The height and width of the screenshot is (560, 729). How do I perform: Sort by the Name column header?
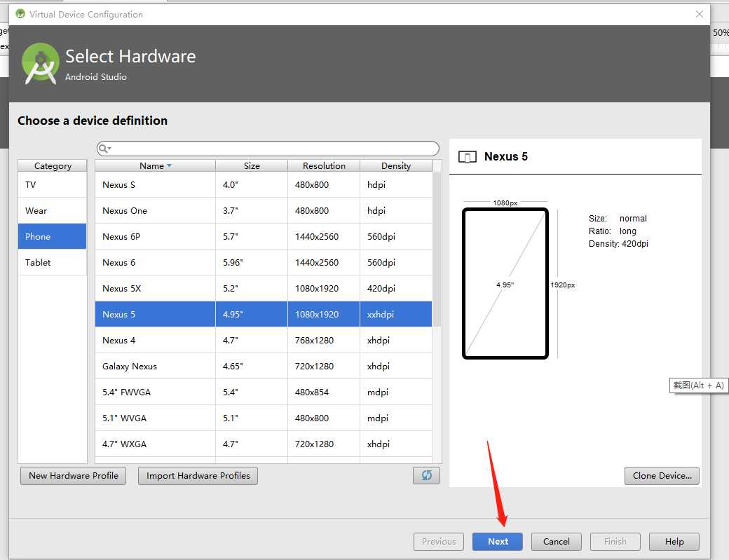pos(156,166)
